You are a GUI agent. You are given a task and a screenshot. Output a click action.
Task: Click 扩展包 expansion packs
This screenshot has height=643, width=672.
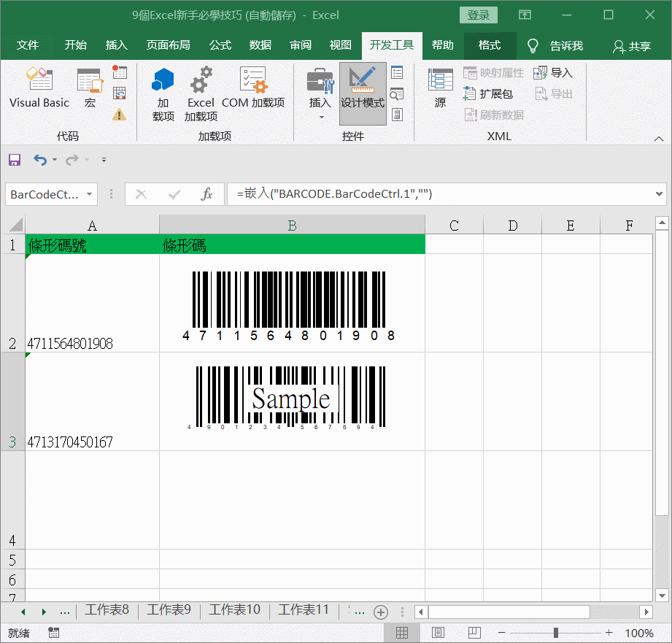tap(487, 93)
